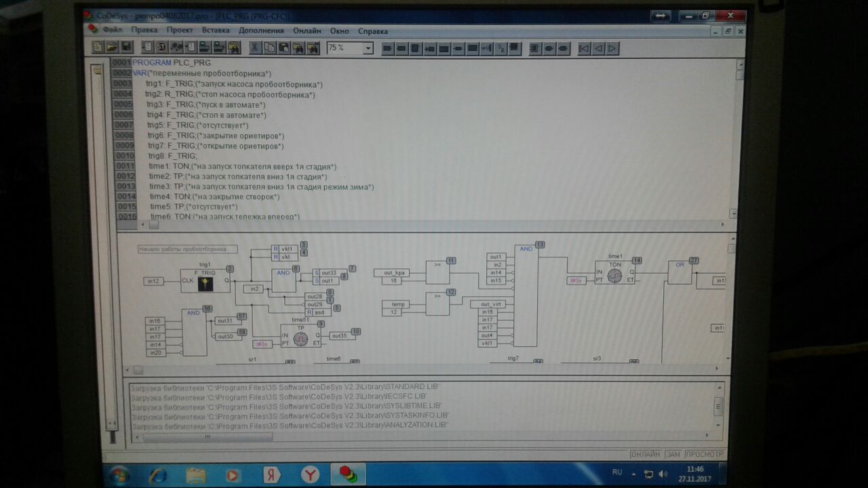Open the Онлайн menu
Screen dimensions: 868x488
[307, 30]
